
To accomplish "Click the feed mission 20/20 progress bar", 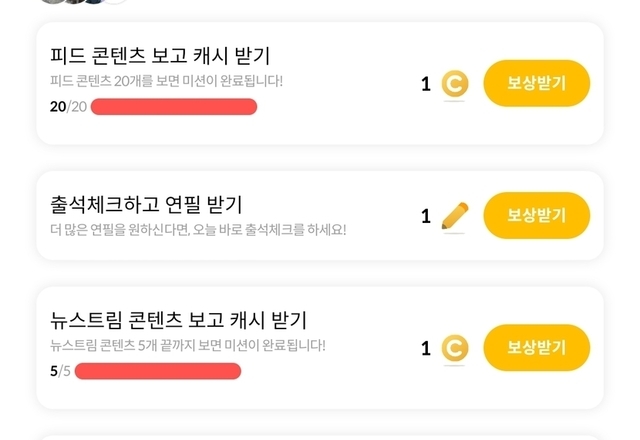I will click(x=174, y=107).
